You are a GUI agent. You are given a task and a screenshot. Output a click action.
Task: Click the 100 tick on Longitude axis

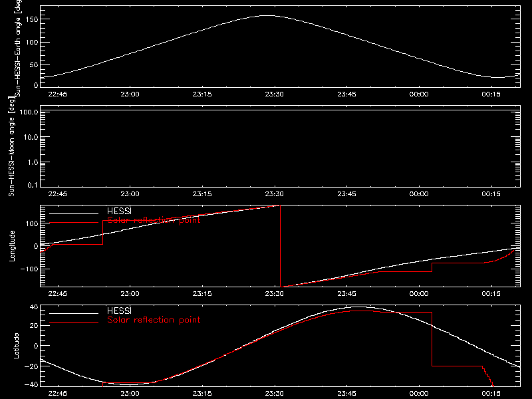coord(31,223)
